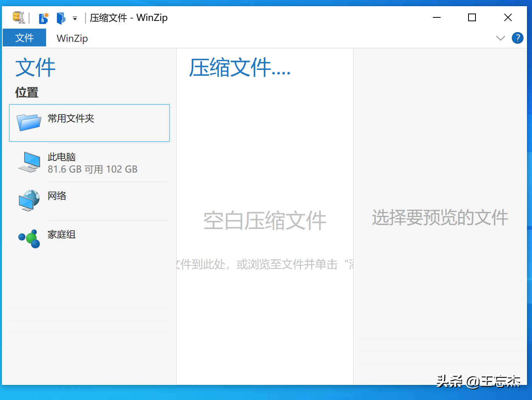The width and height of the screenshot is (532, 400).
Task: Click the 81.6 GB 可用 102 GB text
Action: pyautogui.click(x=93, y=169)
